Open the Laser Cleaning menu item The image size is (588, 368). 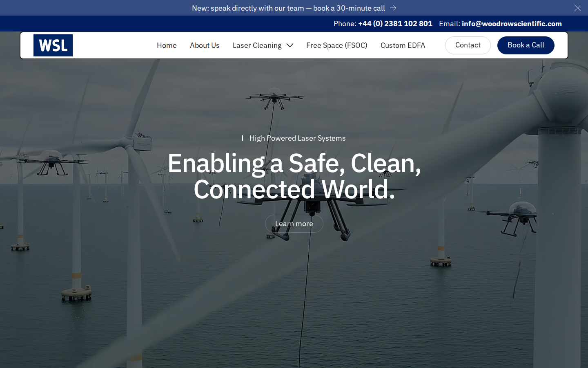(257, 45)
